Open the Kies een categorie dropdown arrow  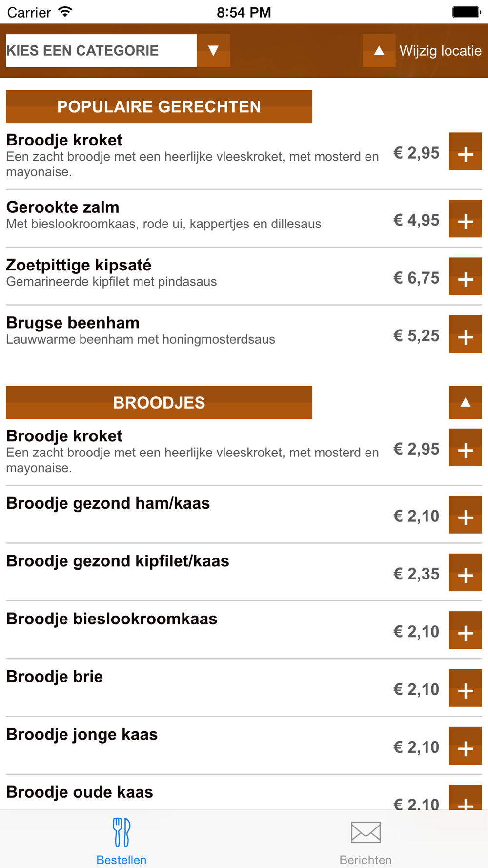click(213, 51)
